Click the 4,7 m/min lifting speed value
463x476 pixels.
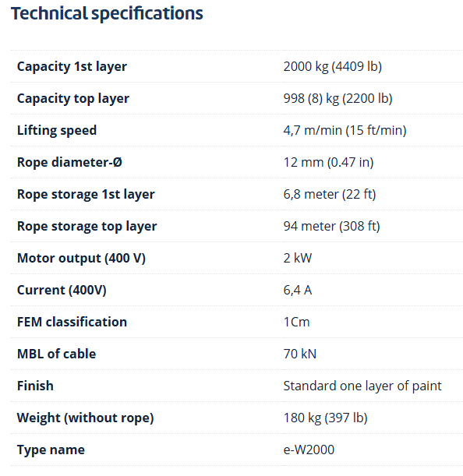(x=345, y=130)
